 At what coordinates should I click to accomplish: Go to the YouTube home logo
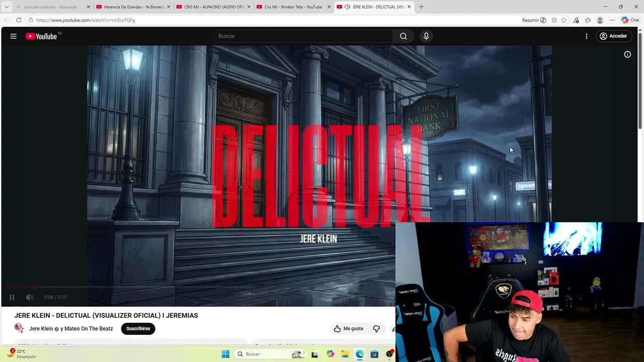[41, 36]
